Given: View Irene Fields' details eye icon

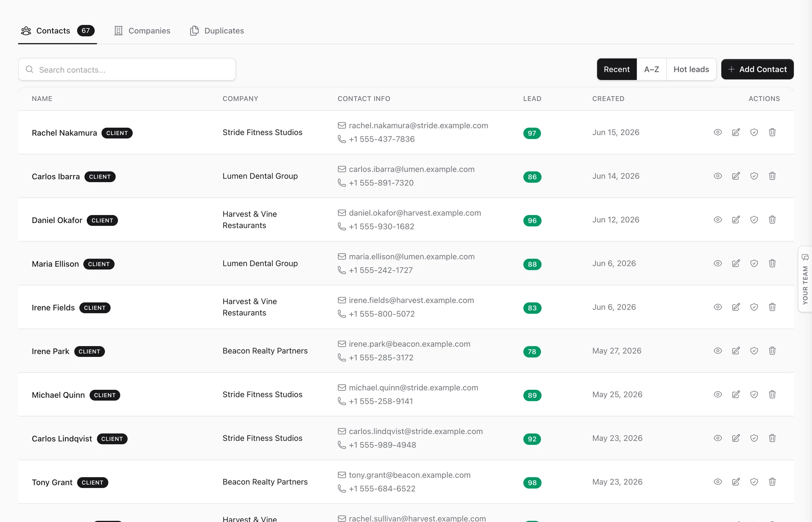Looking at the screenshot, I should (x=718, y=307).
